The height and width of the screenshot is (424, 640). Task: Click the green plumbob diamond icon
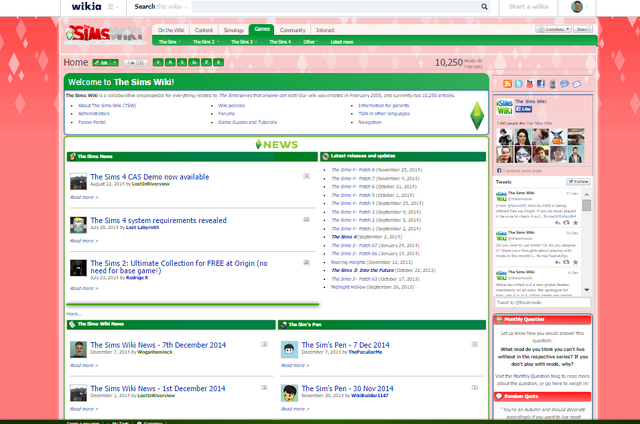pos(477,115)
